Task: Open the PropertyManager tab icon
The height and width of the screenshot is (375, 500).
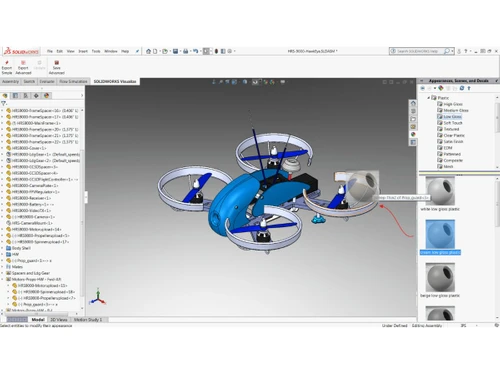Action: pyautogui.click(x=15, y=96)
